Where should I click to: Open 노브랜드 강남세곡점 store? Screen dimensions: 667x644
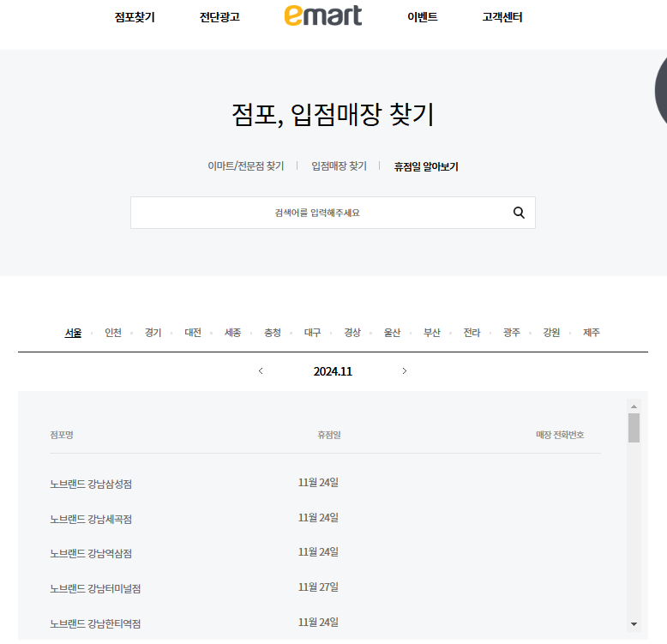pos(91,520)
